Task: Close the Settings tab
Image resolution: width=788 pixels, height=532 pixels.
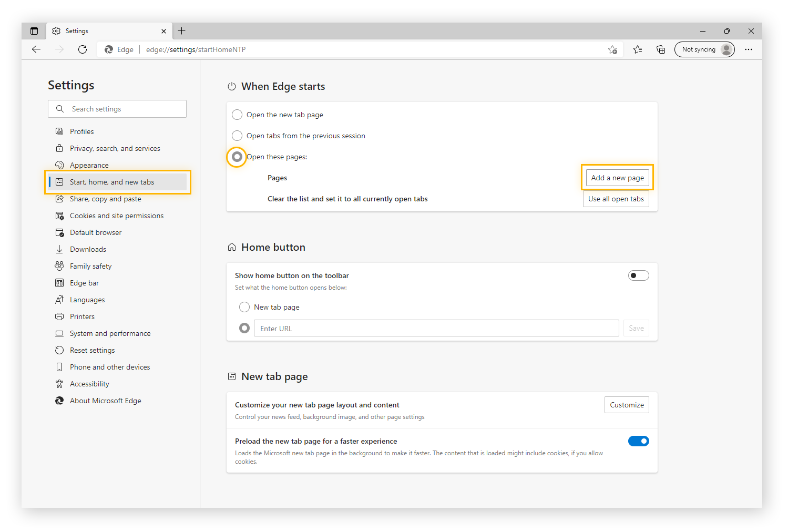Action: click(163, 31)
